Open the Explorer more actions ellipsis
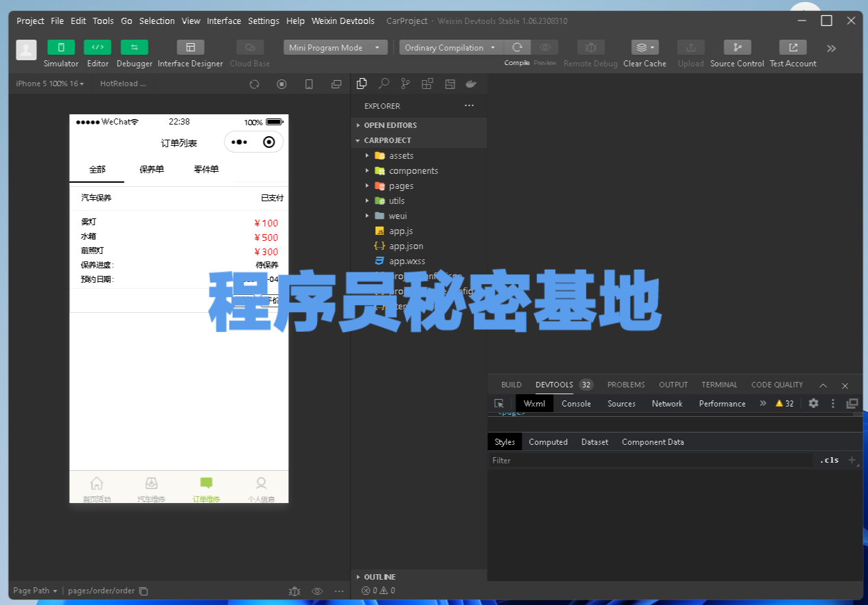Screen dimensions: 868x605 click(469, 106)
